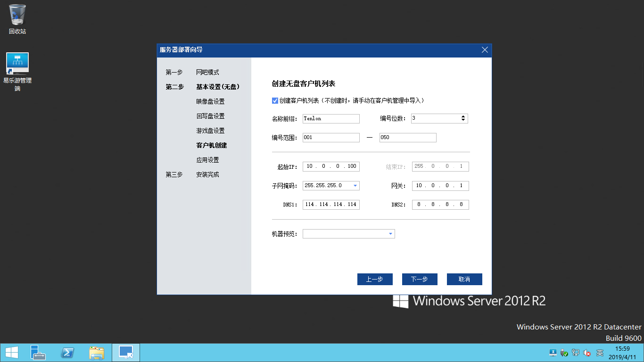Click the safely remove hardware tray icon
This screenshot has width=644, height=362.
[x=564, y=353]
